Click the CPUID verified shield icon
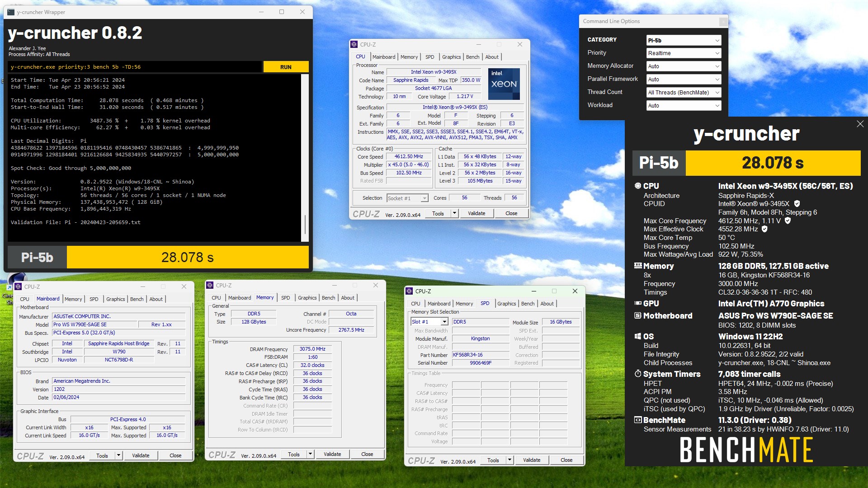This screenshot has width=868, height=488. click(x=797, y=204)
